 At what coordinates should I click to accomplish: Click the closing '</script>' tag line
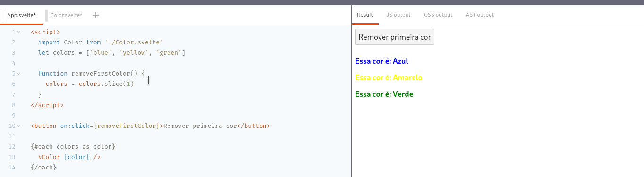pos(47,105)
